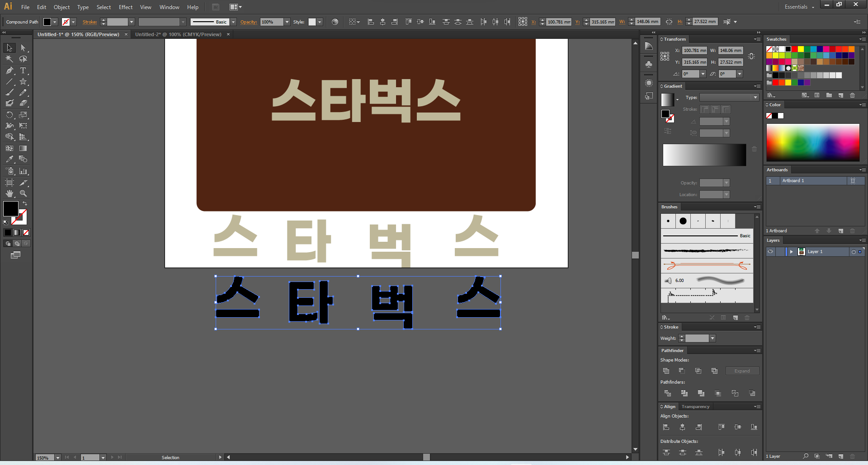Select the Rotate tool
This screenshot has width=868, height=465.
point(9,115)
